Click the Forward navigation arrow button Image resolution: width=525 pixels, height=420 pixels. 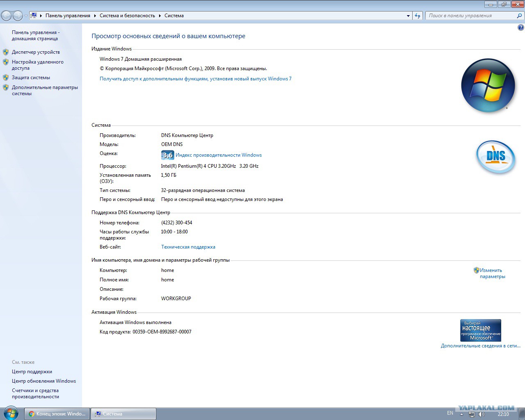(18, 16)
